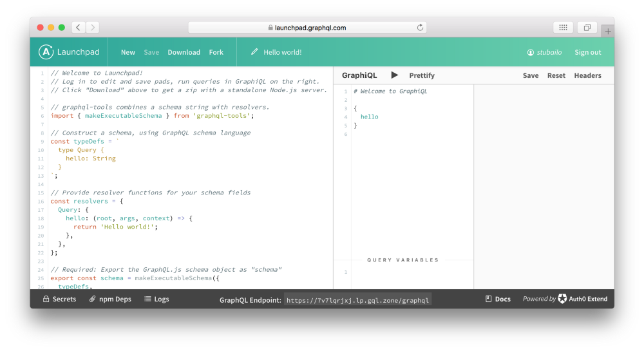Open GraphiQL Headers settings
This screenshot has height=351, width=644.
pyautogui.click(x=587, y=75)
